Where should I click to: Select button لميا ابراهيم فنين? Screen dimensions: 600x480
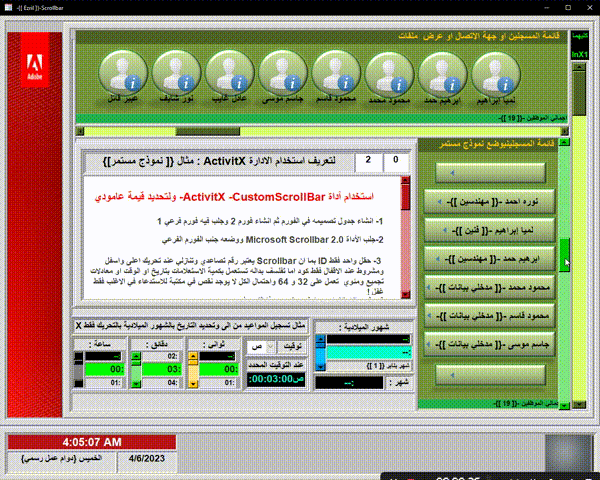(x=490, y=230)
